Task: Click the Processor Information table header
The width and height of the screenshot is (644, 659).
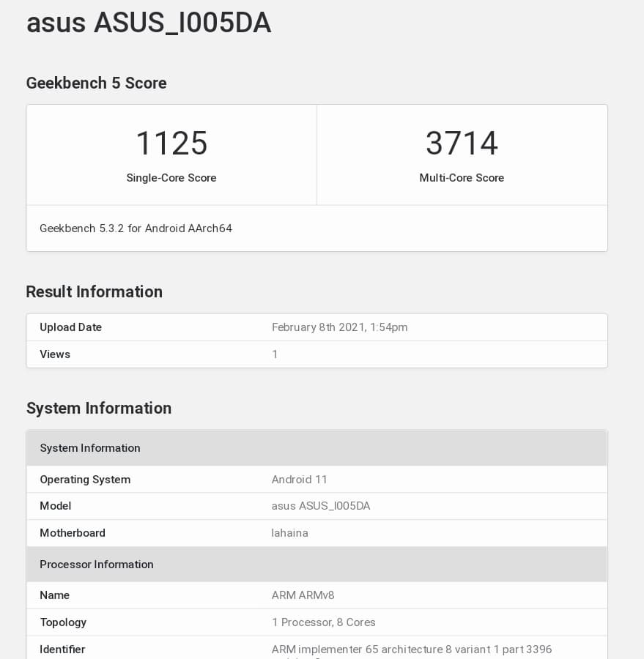Action: [317, 564]
